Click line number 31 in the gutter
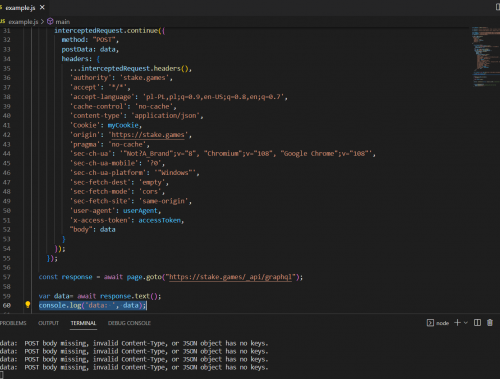 click(x=7, y=30)
